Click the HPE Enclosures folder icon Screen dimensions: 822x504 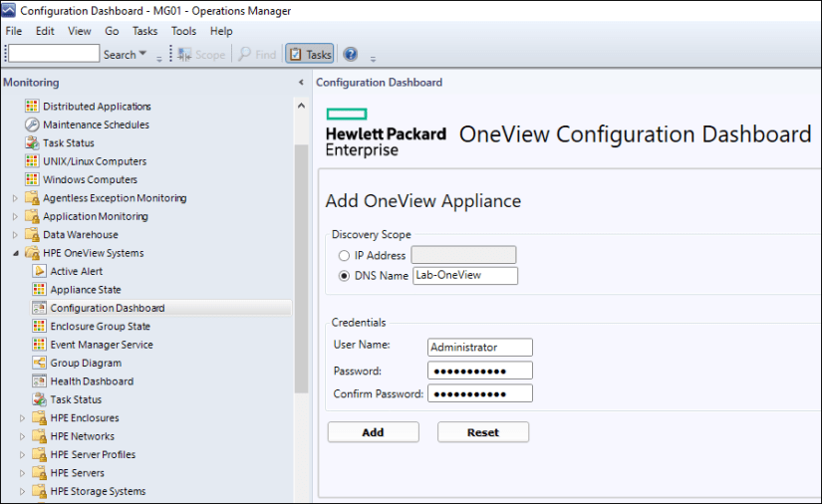39,418
